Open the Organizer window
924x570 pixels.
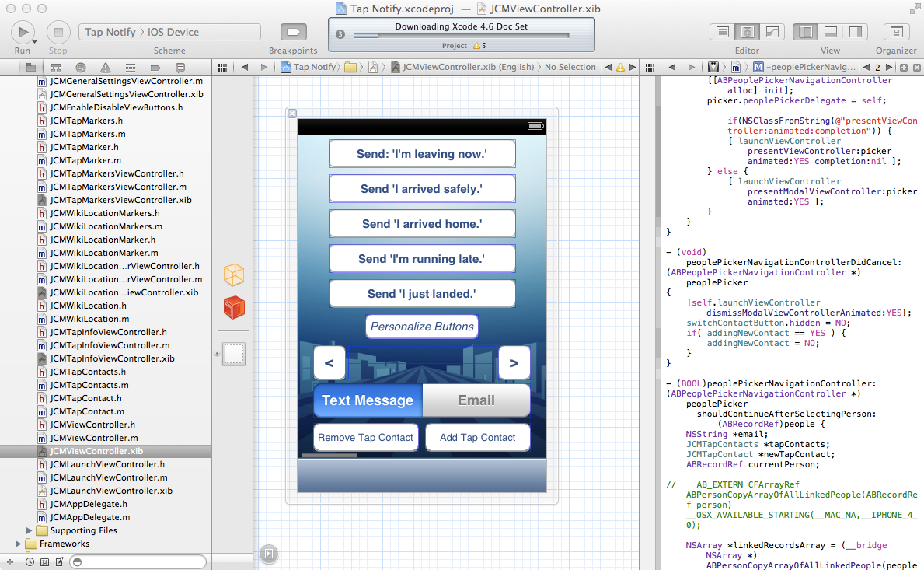896,32
